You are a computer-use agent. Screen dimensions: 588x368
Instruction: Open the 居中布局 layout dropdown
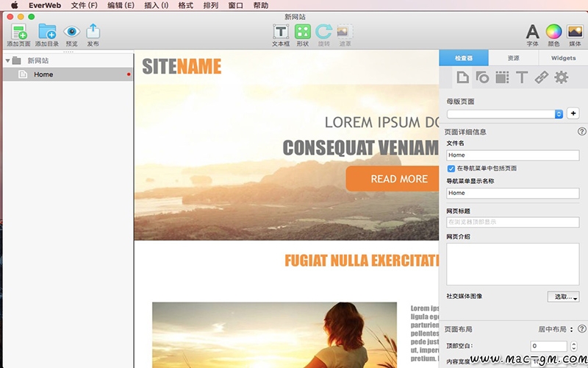tap(556, 329)
